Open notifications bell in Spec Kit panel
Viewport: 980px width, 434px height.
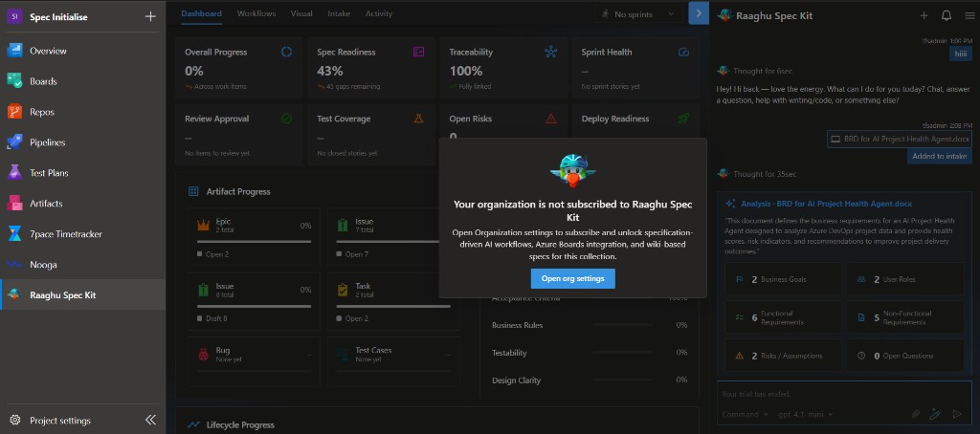[x=947, y=15]
